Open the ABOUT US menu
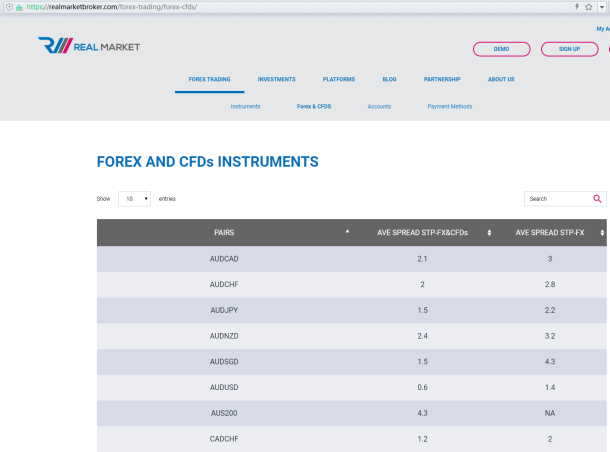610x452 pixels. (501, 79)
